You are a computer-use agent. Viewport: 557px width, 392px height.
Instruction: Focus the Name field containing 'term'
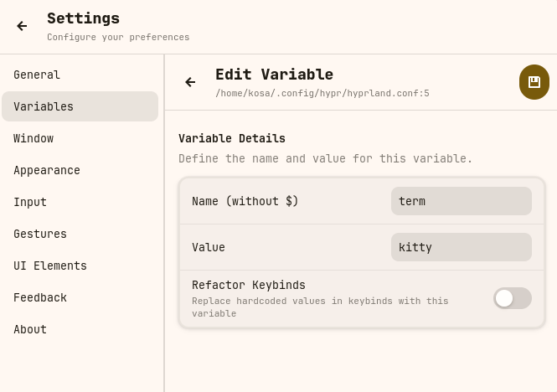point(461,201)
